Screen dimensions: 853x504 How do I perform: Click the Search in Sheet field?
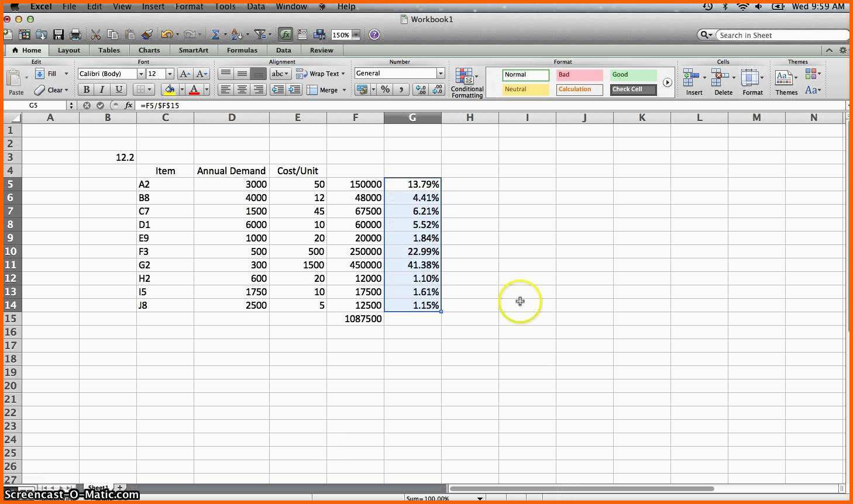click(x=782, y=35)
